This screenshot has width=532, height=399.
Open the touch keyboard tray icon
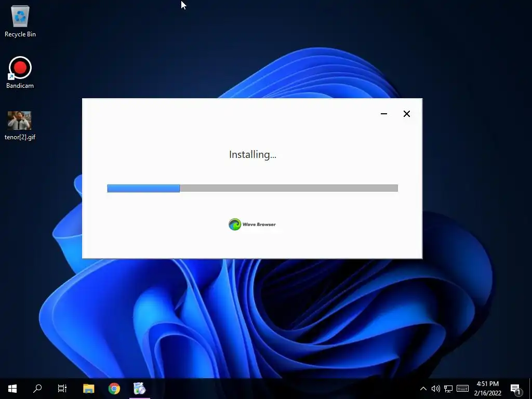[x=462, y=389]
